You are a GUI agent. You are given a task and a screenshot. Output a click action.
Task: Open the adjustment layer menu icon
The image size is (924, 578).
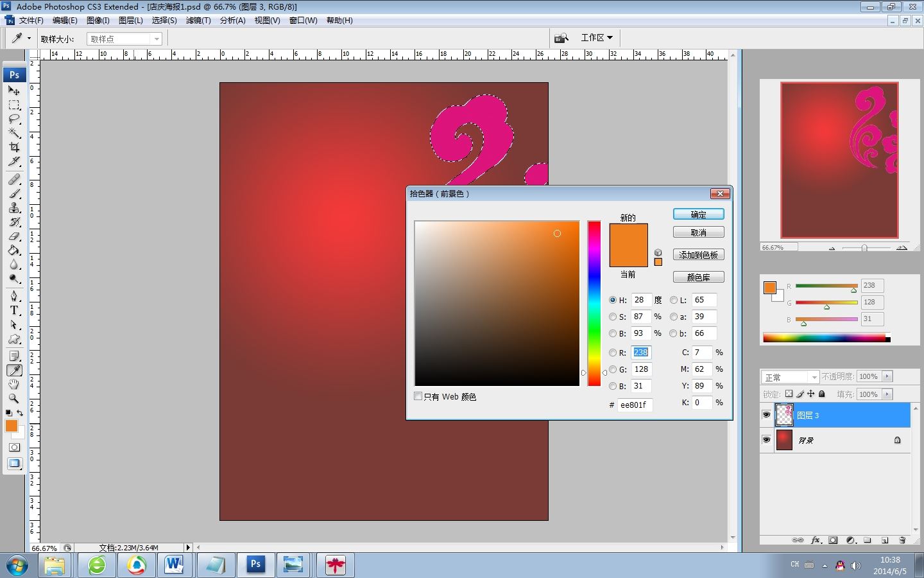[x=850, y=540]
